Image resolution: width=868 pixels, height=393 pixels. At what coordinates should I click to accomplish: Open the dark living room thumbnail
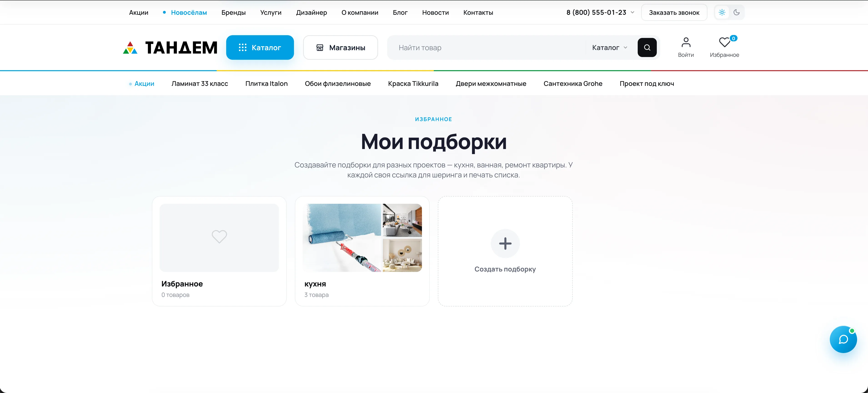click(402, 220)
